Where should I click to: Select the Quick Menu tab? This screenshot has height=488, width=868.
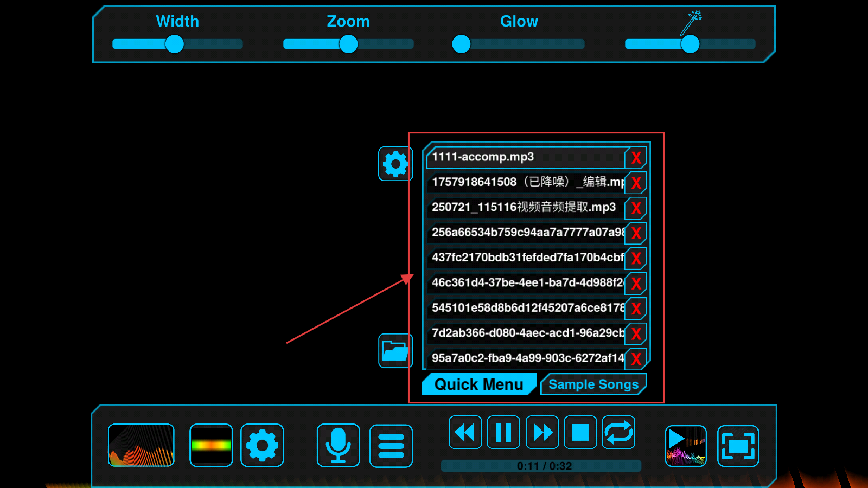(x=478, y=384)
